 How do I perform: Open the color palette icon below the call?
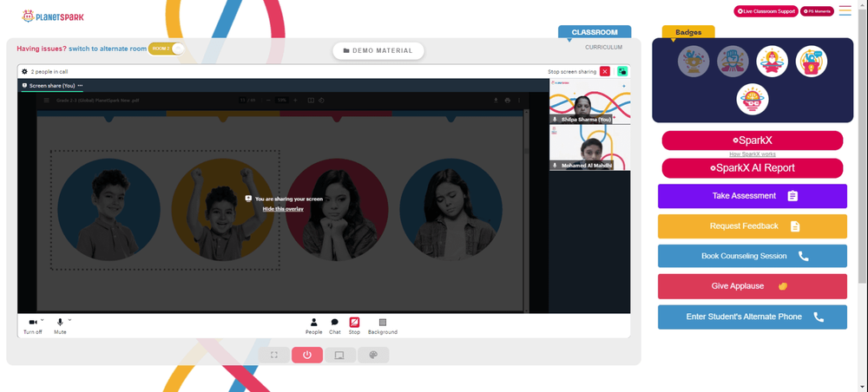pyautogui.click(x=373, y=355)
